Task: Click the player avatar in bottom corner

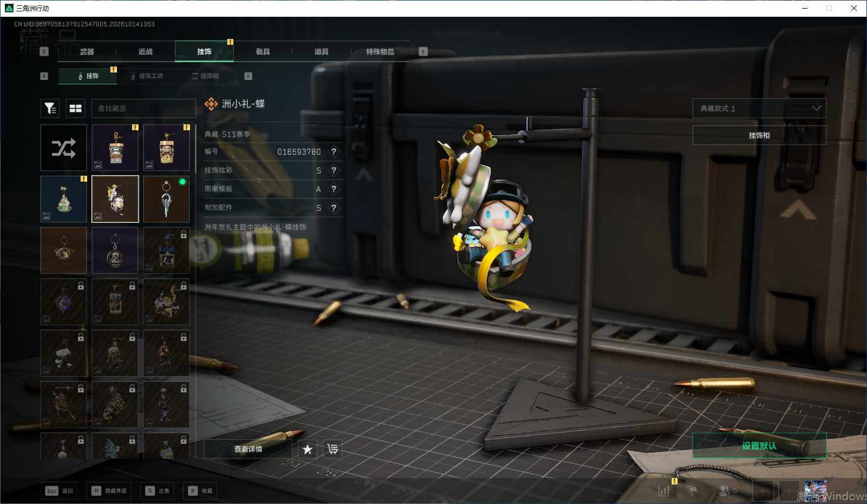Action: (x=815, y=490)
